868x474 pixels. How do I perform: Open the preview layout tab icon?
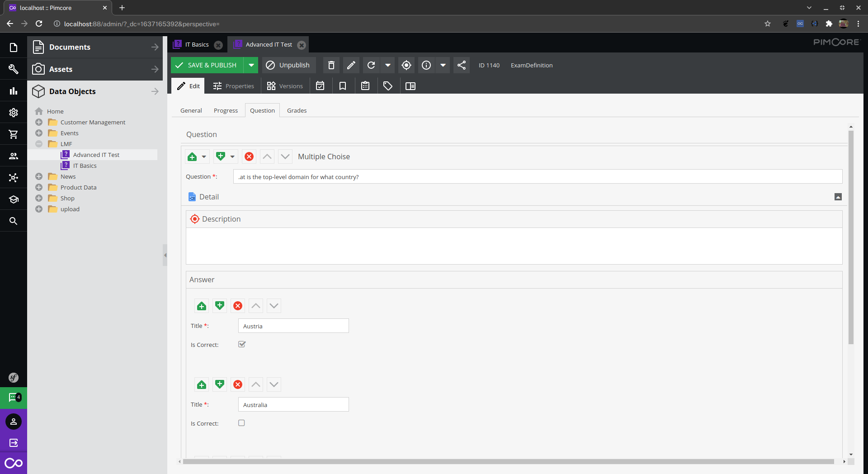click(x=410, y=86)
